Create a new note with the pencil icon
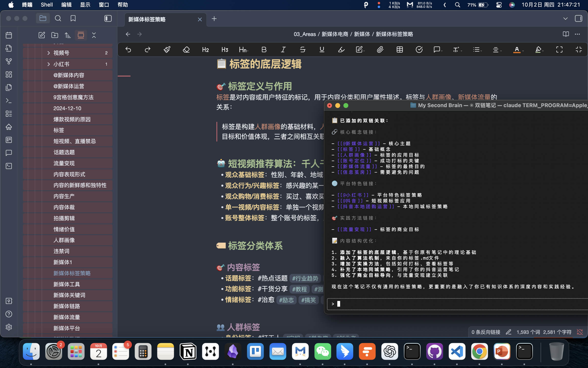The image size is (588, 368). (42, 35)
